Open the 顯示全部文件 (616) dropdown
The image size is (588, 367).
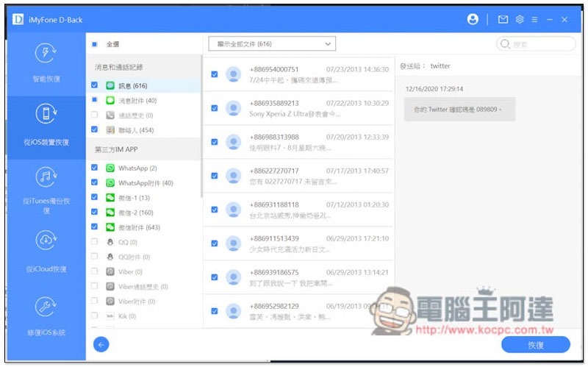271,44
